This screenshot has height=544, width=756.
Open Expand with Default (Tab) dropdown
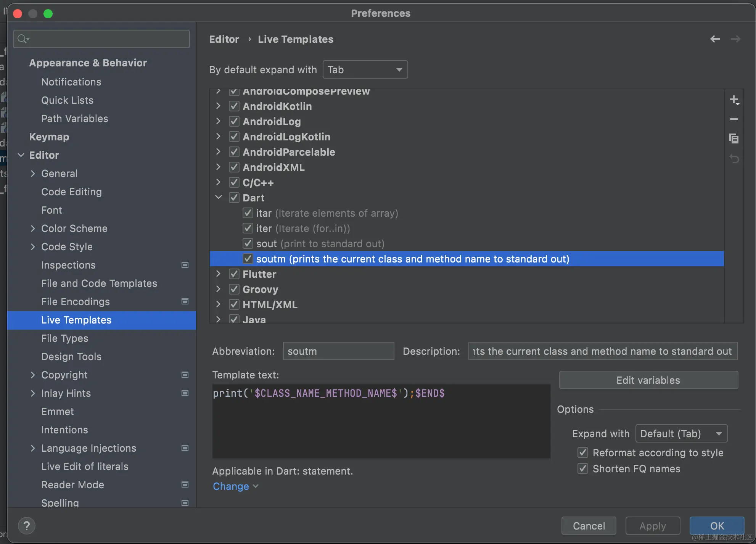pos(681,434)
